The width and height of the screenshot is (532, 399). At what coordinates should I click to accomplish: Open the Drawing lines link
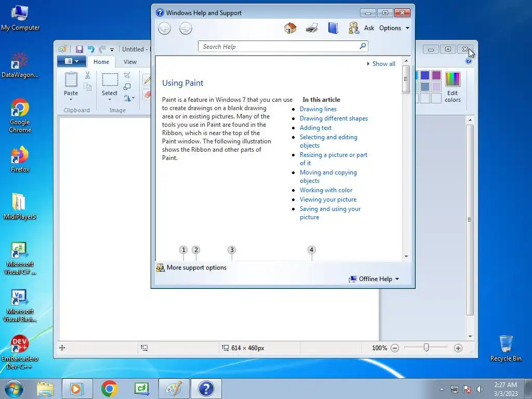click(318, 109)
